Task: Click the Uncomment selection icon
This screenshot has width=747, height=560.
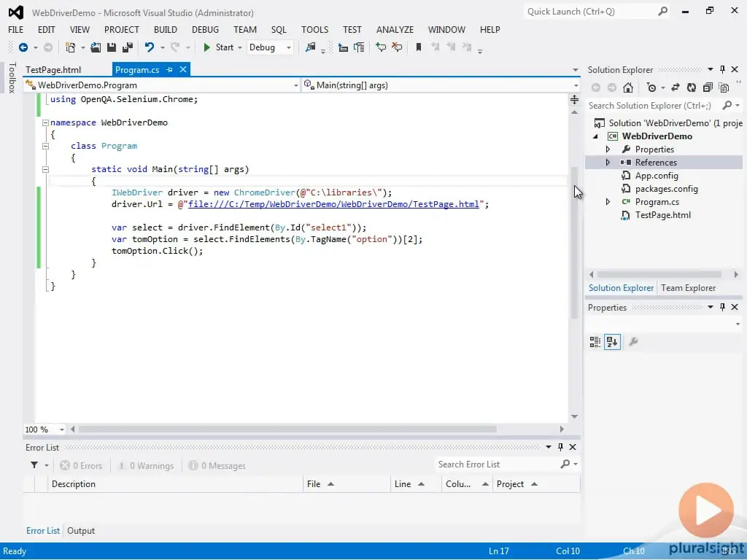Action: tap(397, 47)
